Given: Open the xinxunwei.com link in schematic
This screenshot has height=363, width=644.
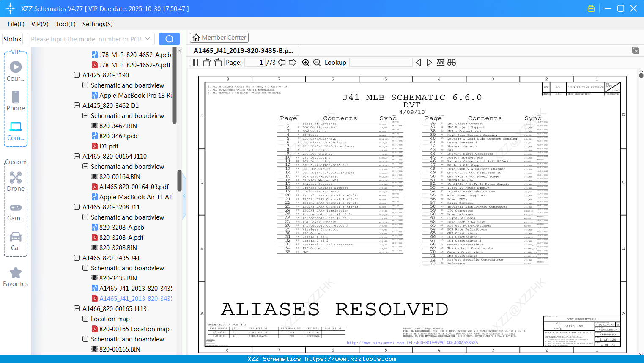Looking at the screenshot, I should click(375, 343).
